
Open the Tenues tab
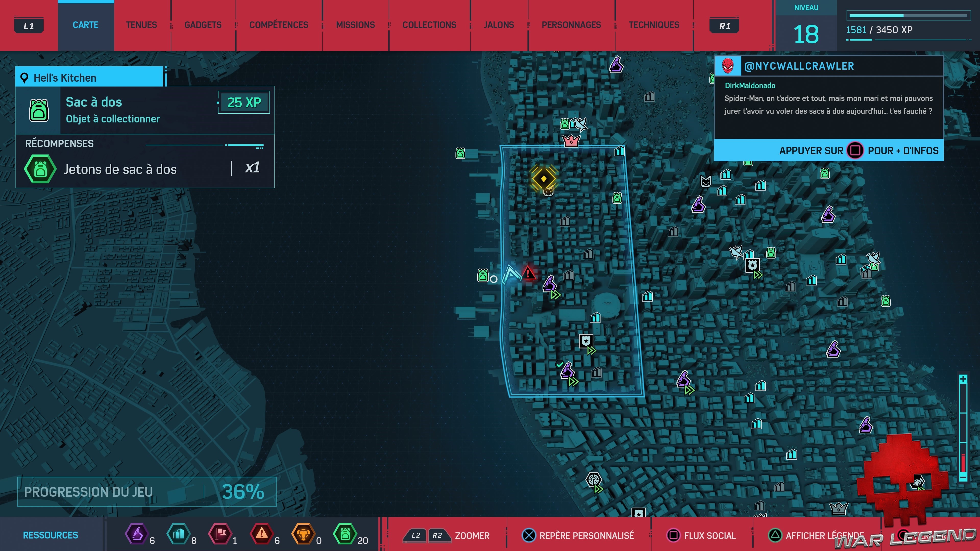click(x=141, y=25)
